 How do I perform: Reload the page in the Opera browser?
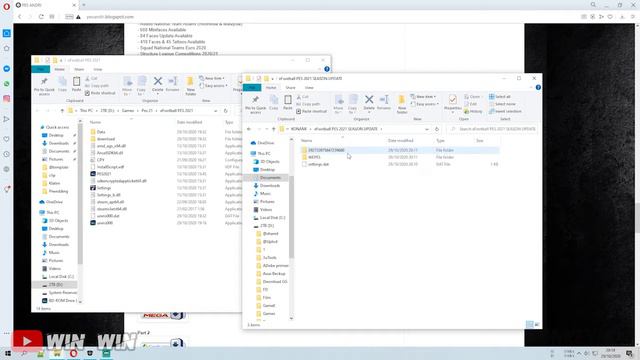tap(41, 17)
